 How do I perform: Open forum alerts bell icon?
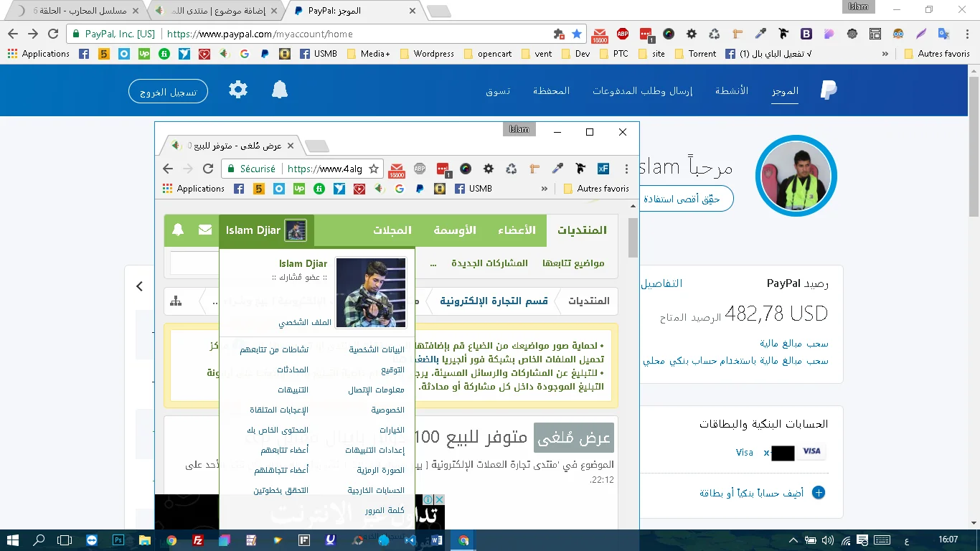(178, 230)
